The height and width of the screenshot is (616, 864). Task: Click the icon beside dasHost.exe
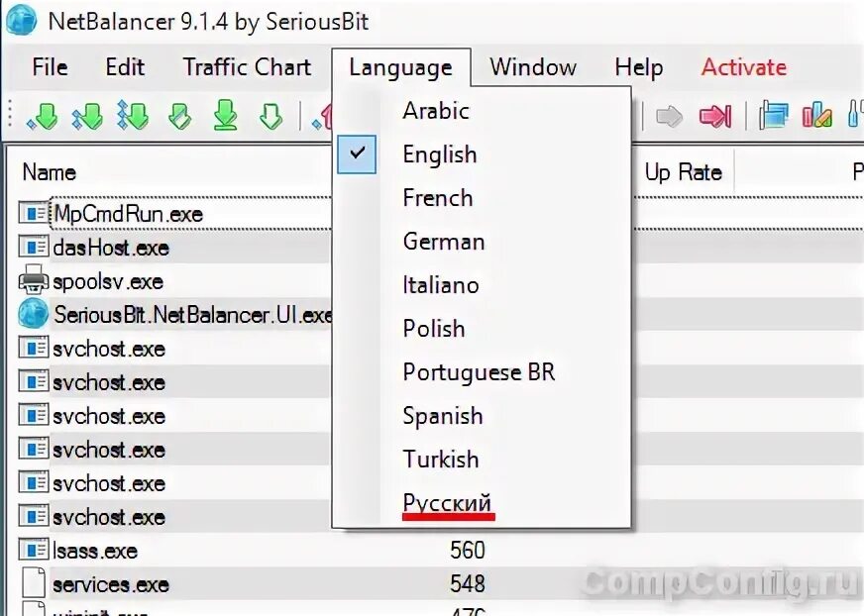[x=34, y=247]
